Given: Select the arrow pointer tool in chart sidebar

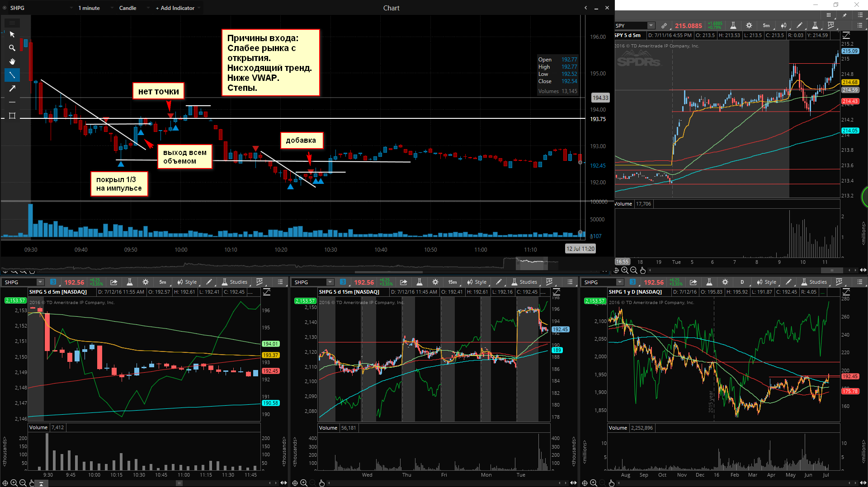Looking at the screenshot, I should 12,34.
